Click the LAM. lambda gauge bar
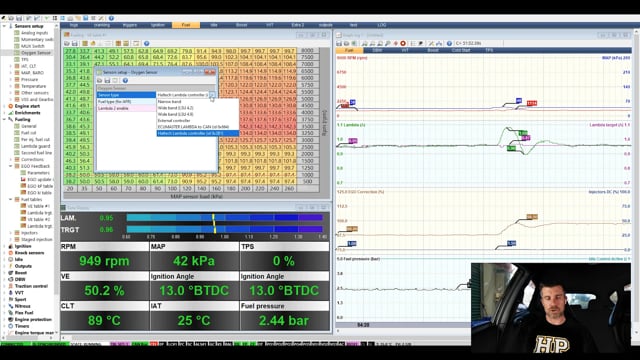Viewport: 640px width, 360px height. point(224,218)
